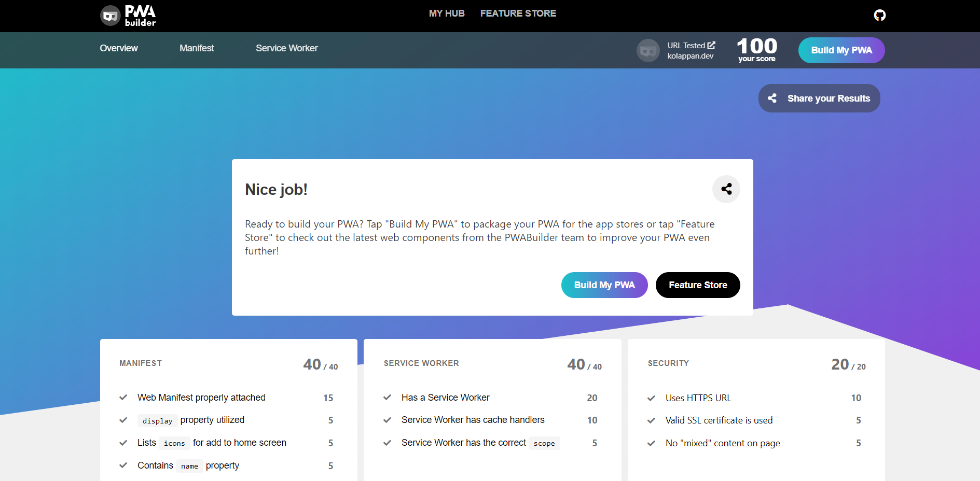Click checkmark beside Contains name property

[x=123, y=465]
